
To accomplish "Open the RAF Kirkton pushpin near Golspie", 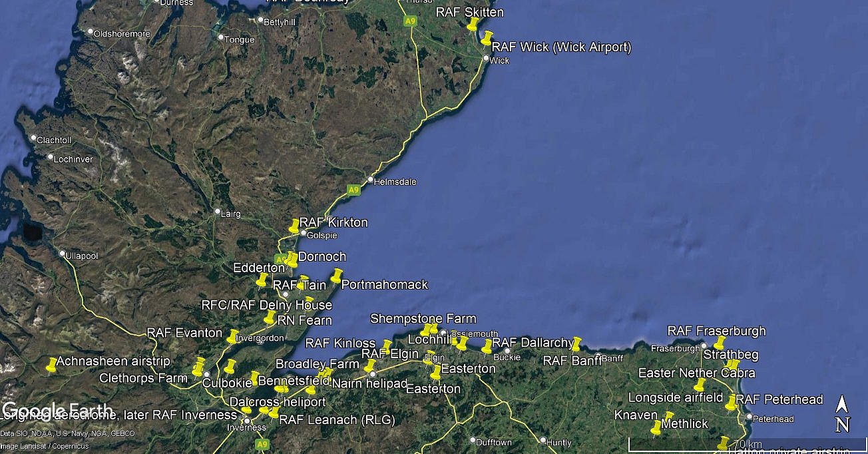I will pyautogui.click(x=294, y=226).
